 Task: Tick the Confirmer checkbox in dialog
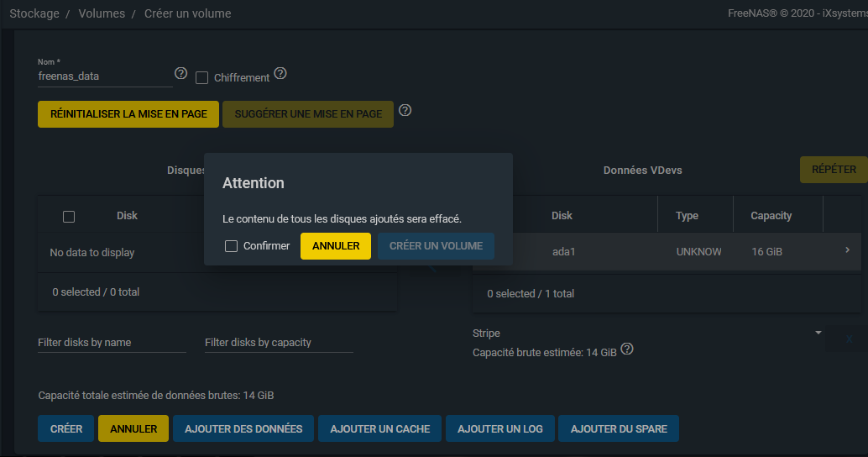(x=231, y=246)
